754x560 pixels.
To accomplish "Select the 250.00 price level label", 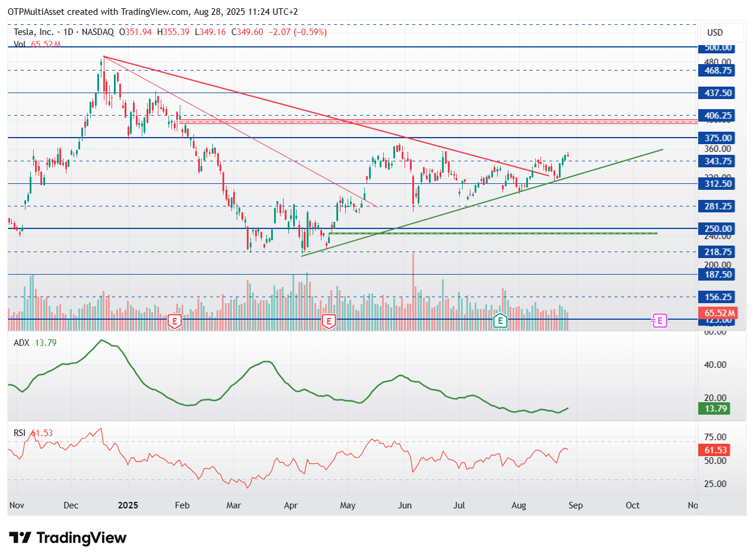I will pyautogui.click(x=718, y=228).
